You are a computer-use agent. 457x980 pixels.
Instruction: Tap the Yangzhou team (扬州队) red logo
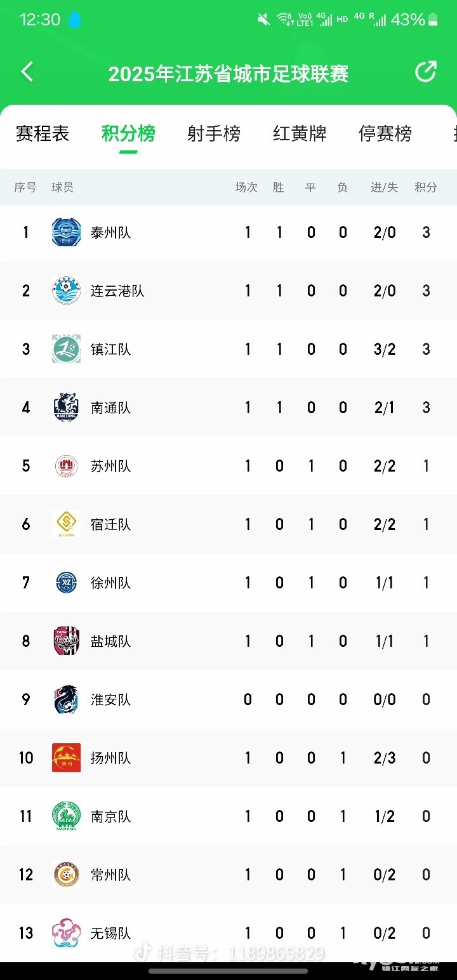[x=66, y=758]
